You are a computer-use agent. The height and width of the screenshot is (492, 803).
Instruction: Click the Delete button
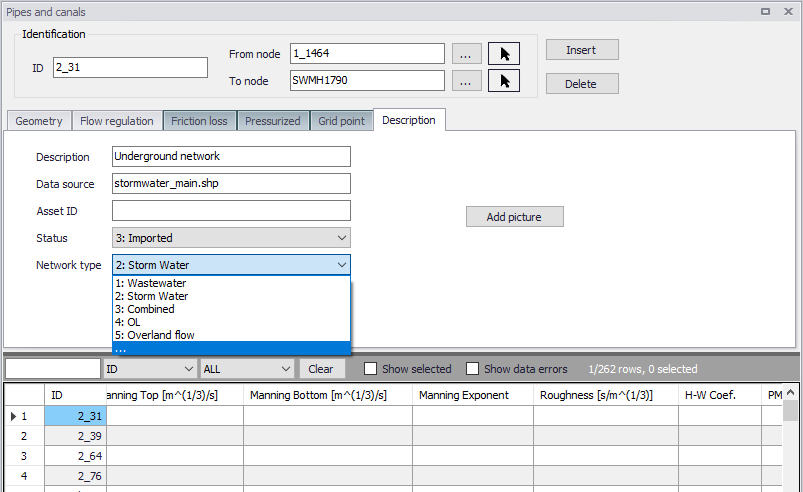coord(582,83)
